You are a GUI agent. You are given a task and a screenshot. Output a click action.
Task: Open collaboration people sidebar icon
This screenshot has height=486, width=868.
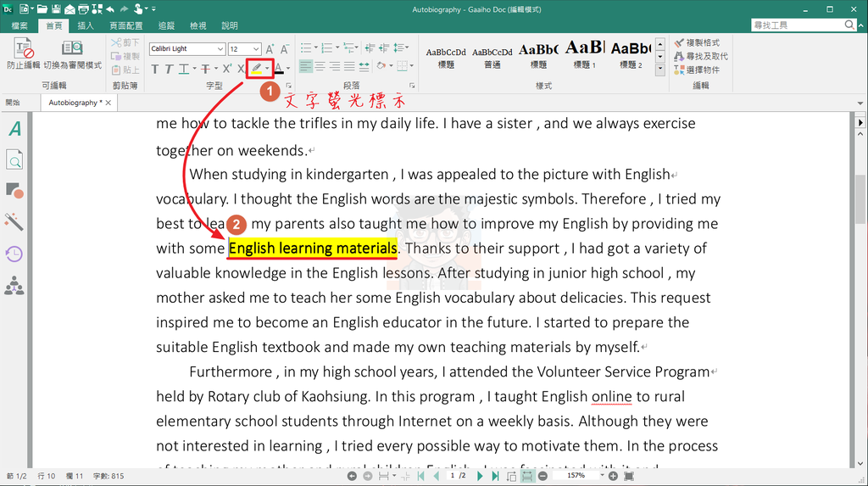[14, 286]
